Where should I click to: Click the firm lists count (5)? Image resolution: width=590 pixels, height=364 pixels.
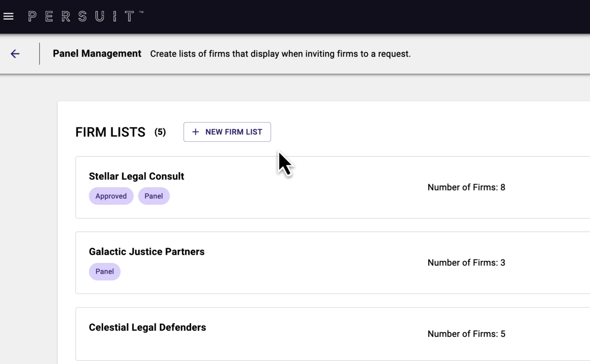point(160,132)
